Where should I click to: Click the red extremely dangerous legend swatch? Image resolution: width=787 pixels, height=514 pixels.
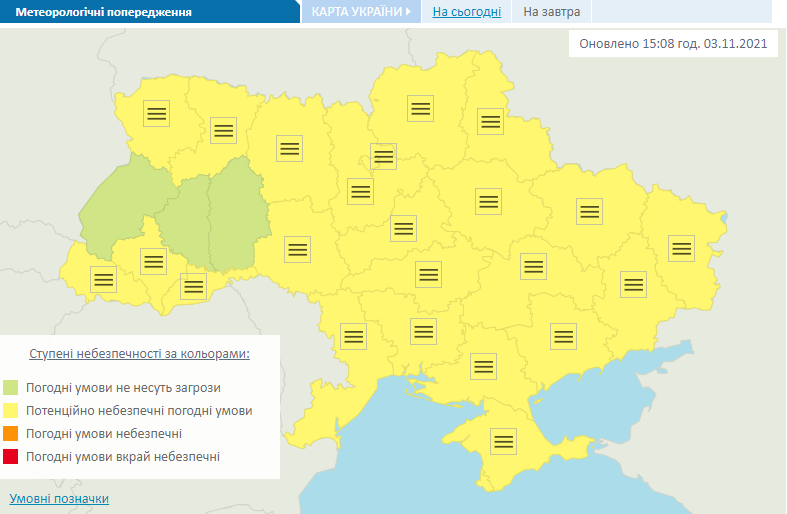pyautogui.click(x=11, y=456)
